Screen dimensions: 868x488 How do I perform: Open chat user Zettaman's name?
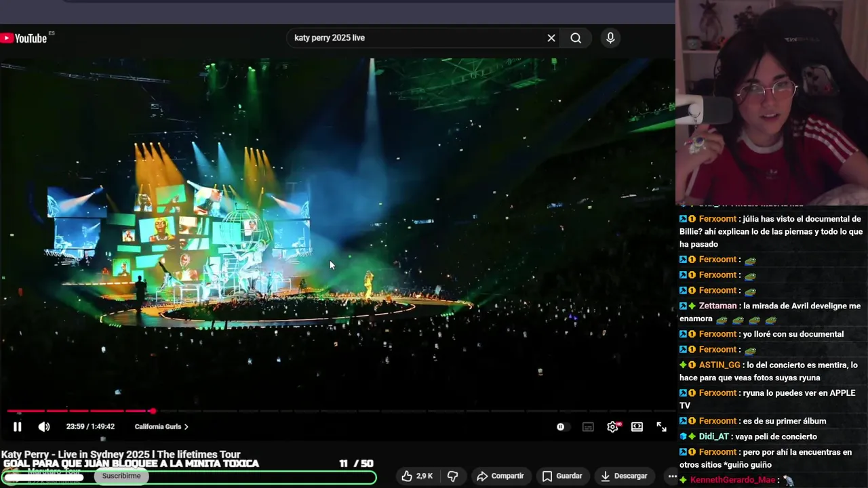717,306
